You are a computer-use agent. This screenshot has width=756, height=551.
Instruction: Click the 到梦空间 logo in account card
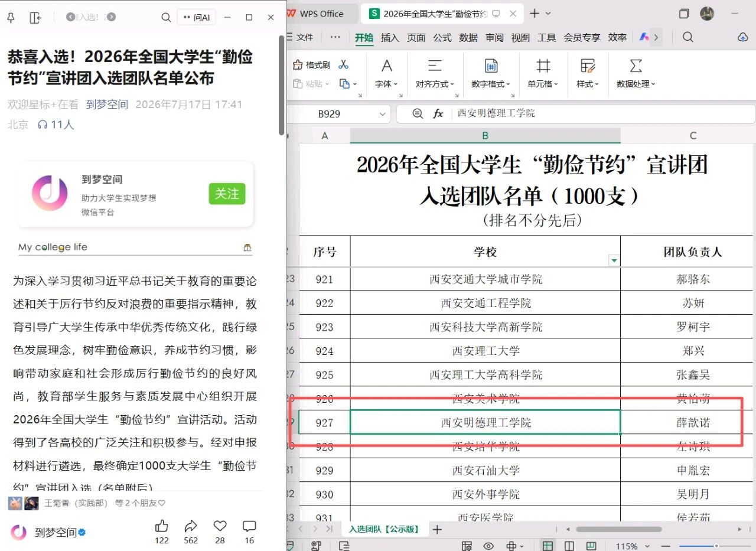point(50,193)
